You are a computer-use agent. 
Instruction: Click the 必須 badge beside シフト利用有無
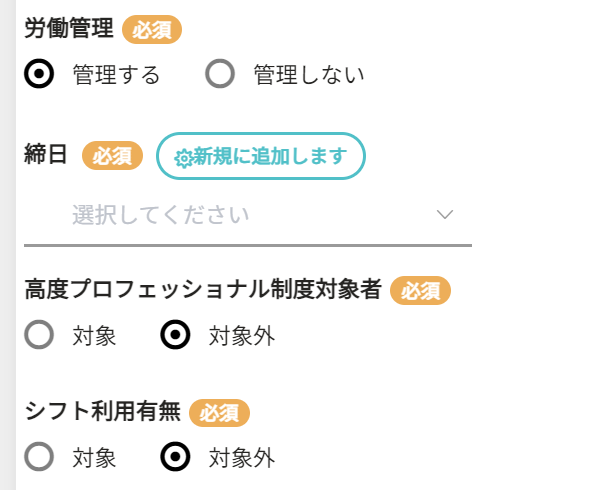coord(219,413)
